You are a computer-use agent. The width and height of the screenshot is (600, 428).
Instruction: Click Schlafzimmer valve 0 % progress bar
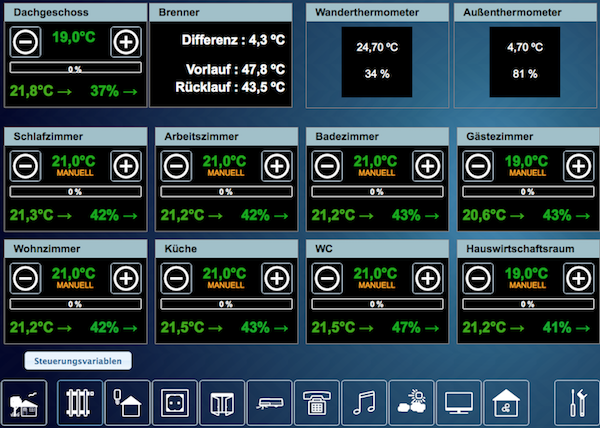(x=75, y=192)
